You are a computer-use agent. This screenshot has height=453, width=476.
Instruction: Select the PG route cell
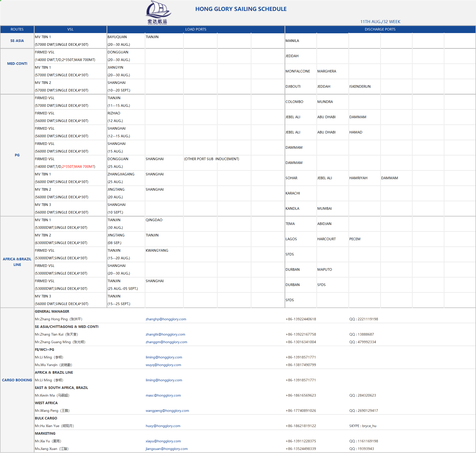pos(17,155)
